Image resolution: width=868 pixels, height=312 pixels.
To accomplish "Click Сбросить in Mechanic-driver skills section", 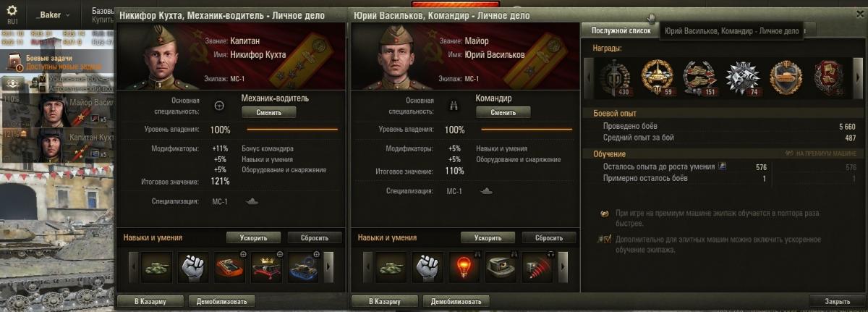I will click(315, 237).
